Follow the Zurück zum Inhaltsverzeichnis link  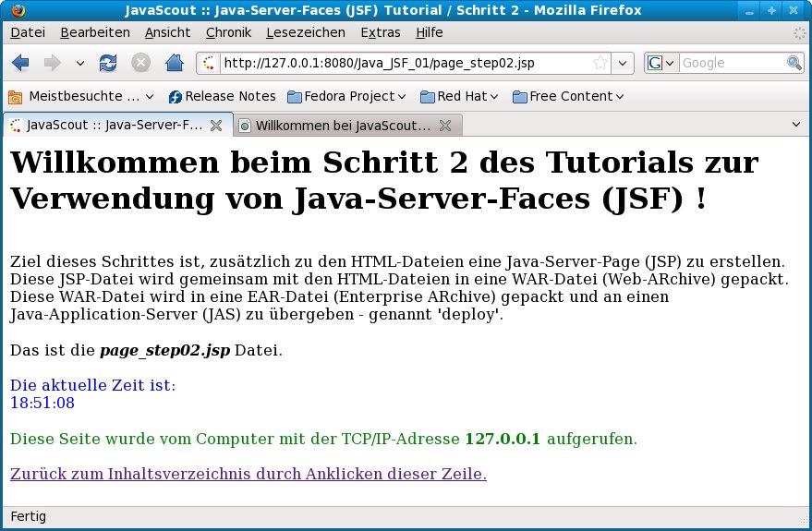(248, 474)
